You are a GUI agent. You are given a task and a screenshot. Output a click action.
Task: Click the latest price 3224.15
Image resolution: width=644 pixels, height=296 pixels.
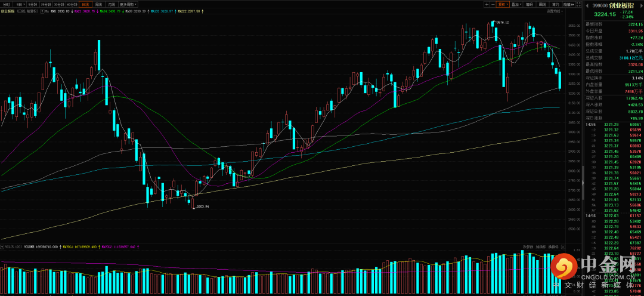click(605, 14)
